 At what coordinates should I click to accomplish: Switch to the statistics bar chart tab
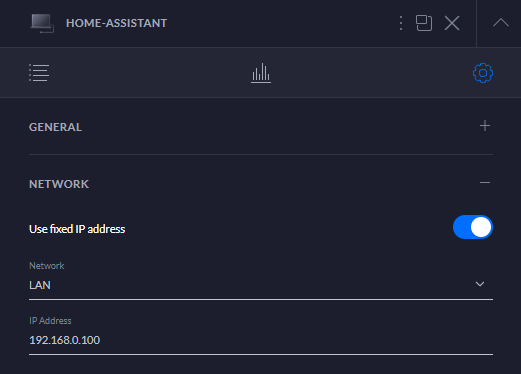[x=261, y=73]
